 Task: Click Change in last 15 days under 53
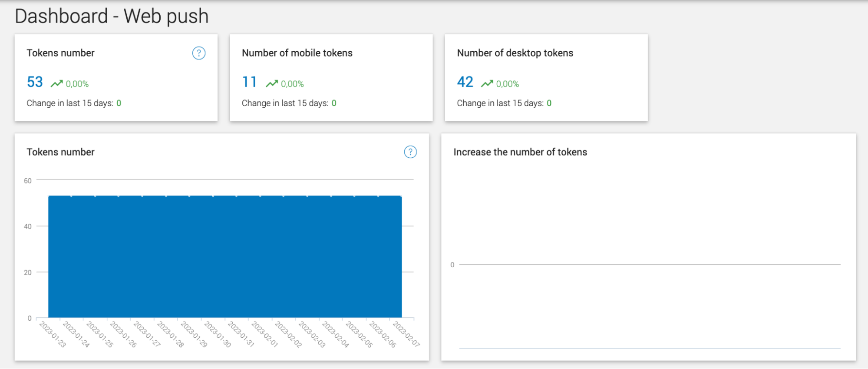pos(74,103)
